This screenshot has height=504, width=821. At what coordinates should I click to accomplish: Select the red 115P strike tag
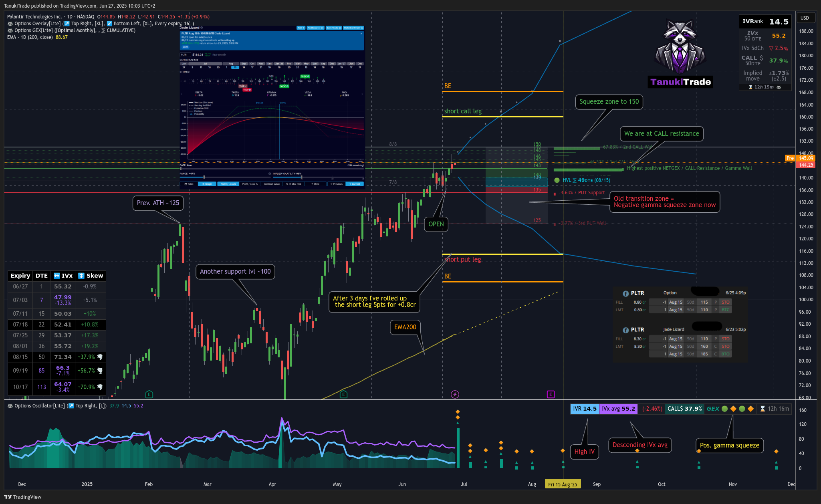click(x=247, y=90)
